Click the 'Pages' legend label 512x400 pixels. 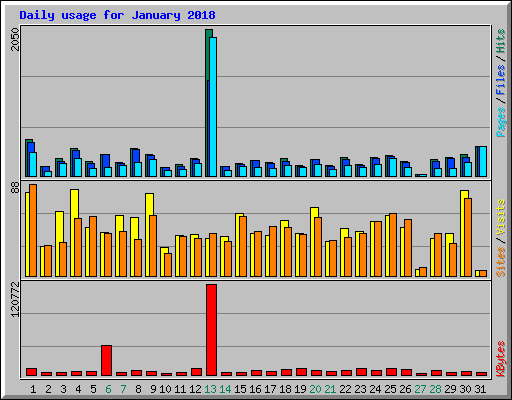500,122
